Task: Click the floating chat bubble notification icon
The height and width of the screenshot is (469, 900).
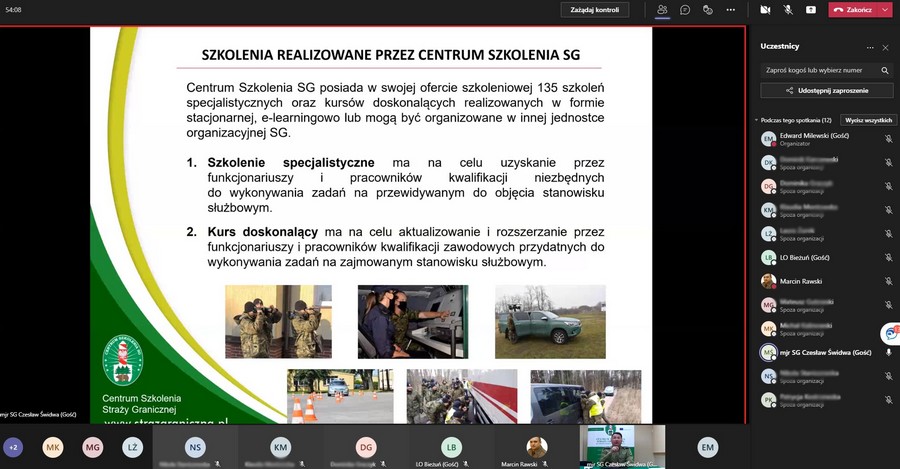Action: 889,333
